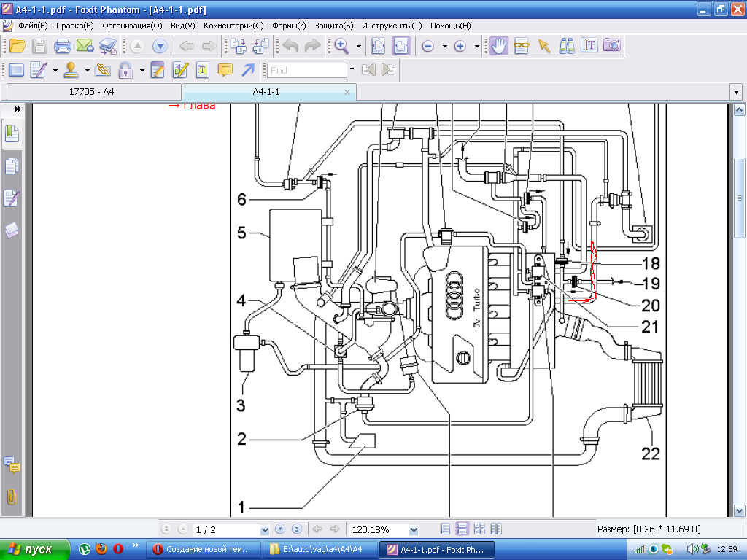Open the Инструменты(T) menu

pos(392,26)
